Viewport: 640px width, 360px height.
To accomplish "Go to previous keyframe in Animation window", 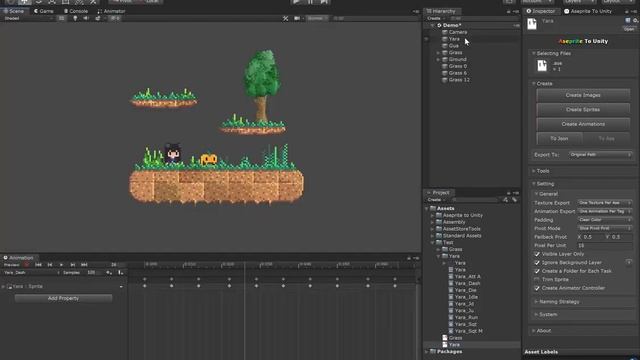I will tap(50, 265).
